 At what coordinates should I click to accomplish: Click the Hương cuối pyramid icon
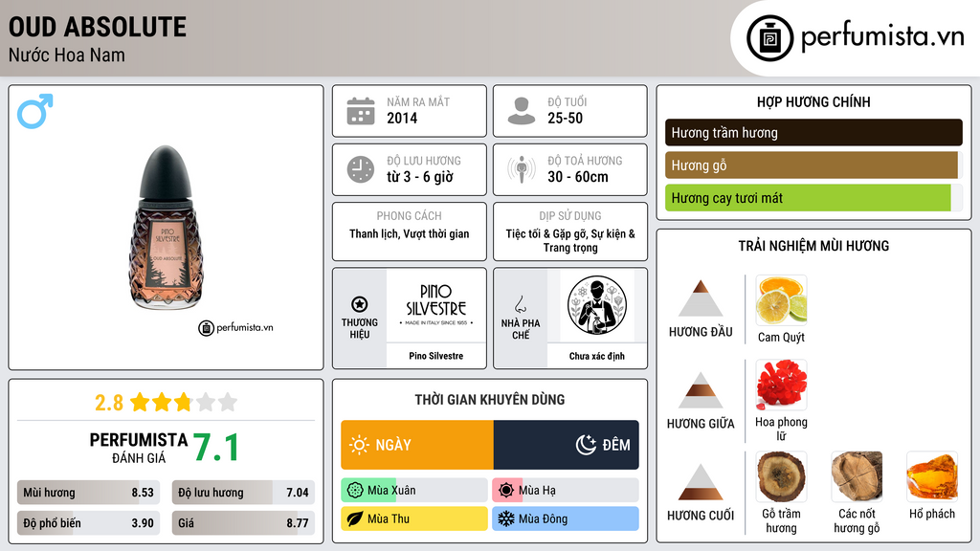701,482
